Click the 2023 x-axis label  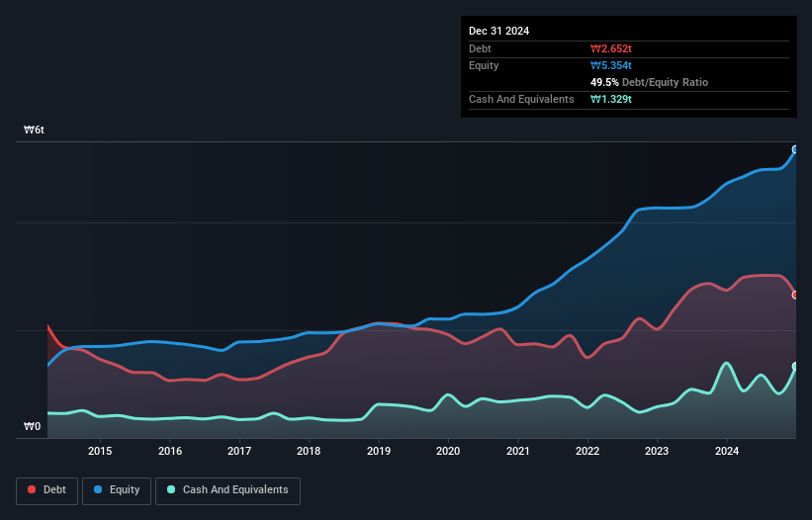(x=657, y=451)
